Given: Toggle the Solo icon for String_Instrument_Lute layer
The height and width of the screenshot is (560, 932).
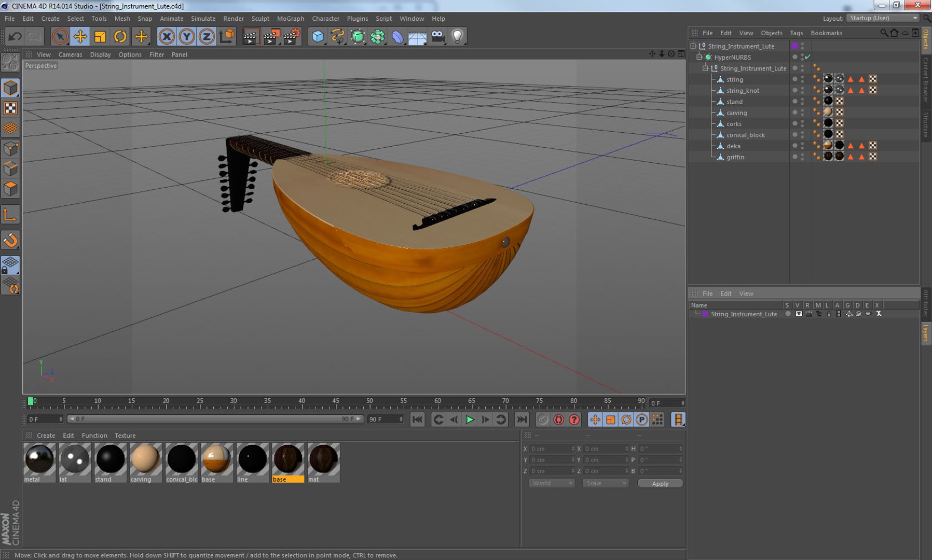Looking at the screenshot, I should (788, 314).
